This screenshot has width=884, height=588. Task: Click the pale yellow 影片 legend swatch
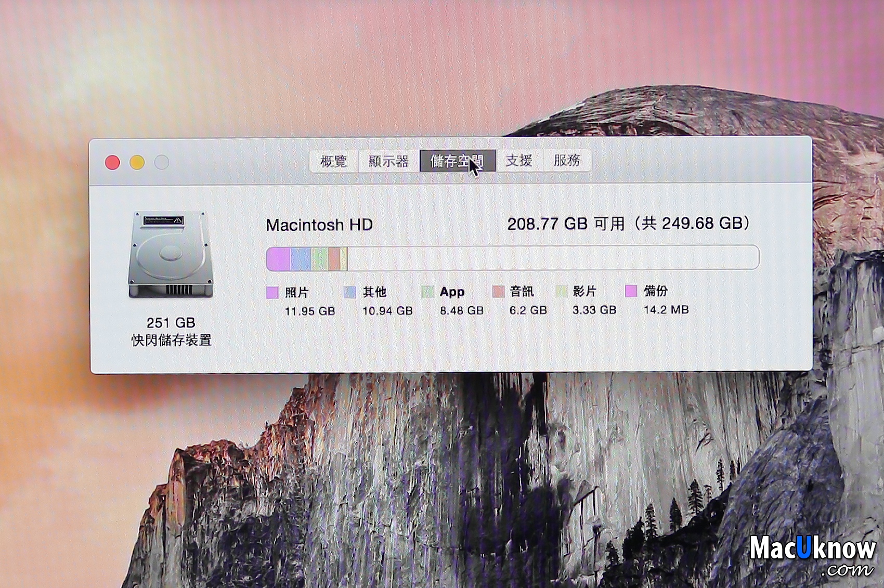tap(561, 291)
